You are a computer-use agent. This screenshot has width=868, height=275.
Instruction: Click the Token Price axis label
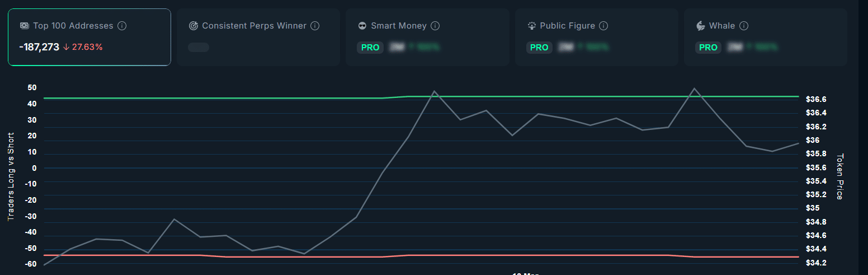point(839,176)
